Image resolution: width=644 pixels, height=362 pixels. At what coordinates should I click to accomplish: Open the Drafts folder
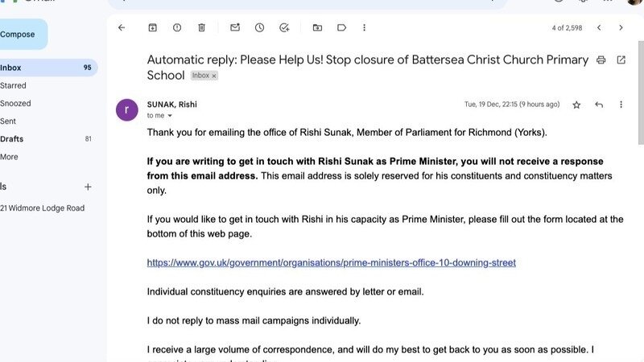pyautogui.click(x=11, y=139)
